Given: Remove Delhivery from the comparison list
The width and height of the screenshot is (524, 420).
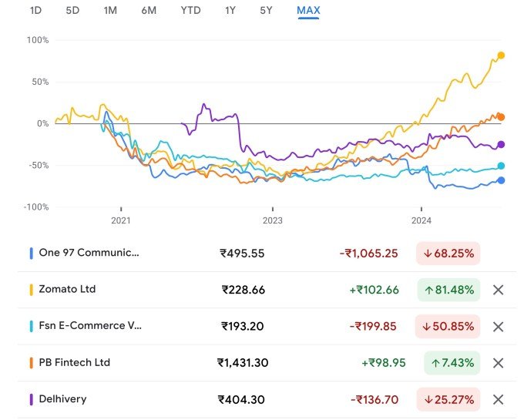Looking at the screenshot, I should [x=498, y=399].
